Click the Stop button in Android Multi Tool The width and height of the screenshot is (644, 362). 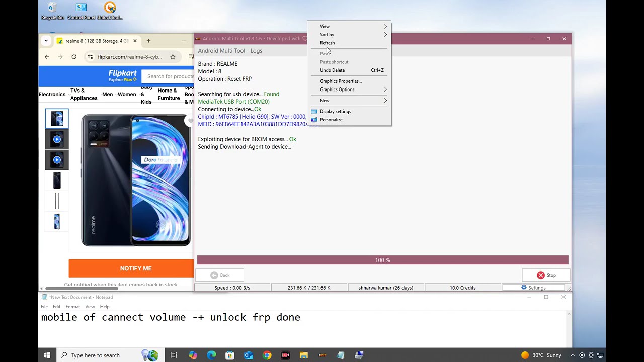click(x=546, y=275)
